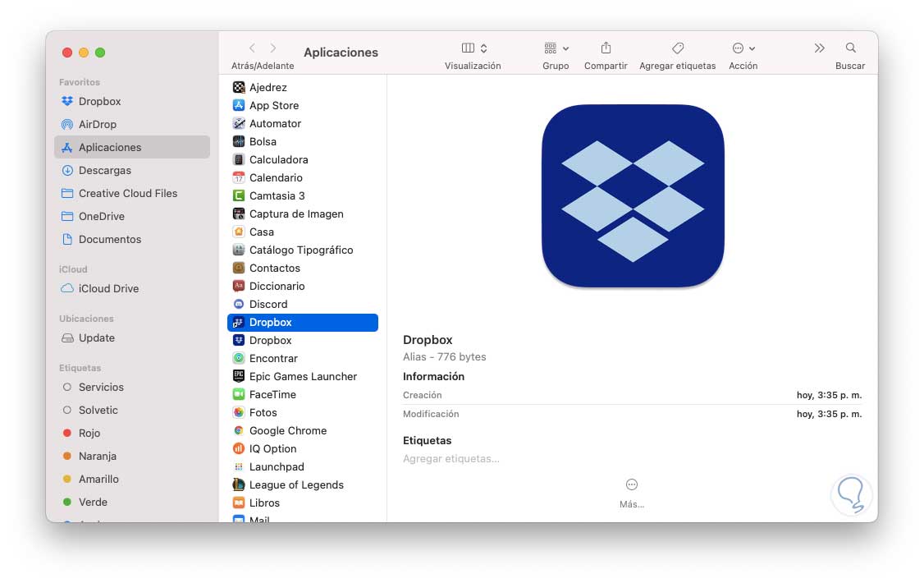Select the Solvetic tag in sidebar
This screenshot has width=924, height=583.
(x=90, y=411)
